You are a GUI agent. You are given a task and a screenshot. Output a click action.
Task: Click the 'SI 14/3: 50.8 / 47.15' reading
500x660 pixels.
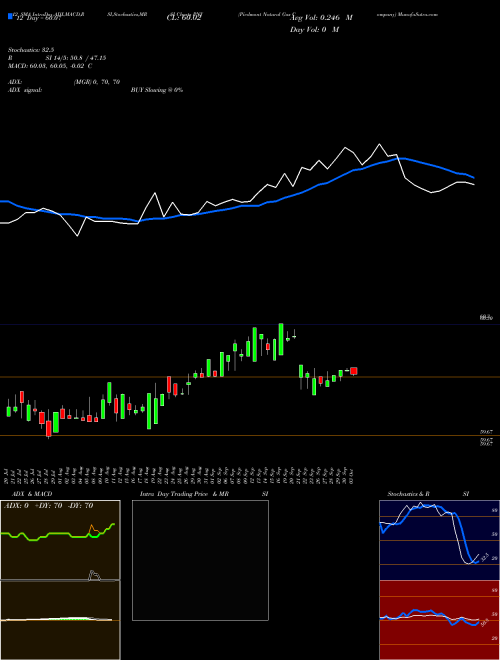[76, 58]
